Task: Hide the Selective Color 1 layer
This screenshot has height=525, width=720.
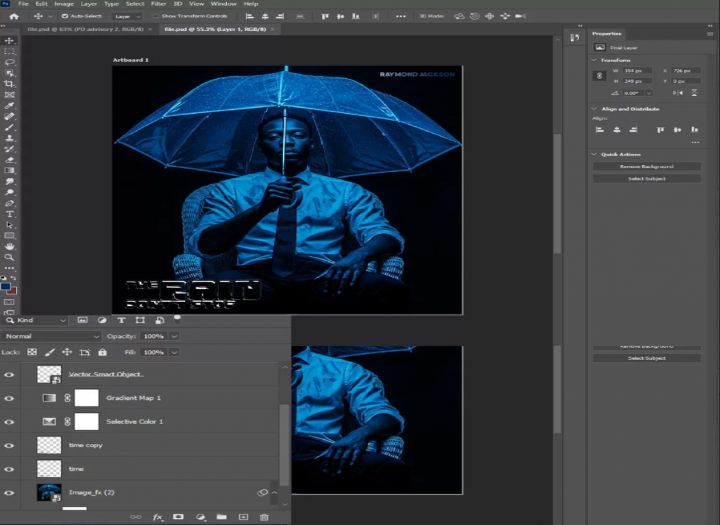Action: pyautogui.click(x=9, y=422)
